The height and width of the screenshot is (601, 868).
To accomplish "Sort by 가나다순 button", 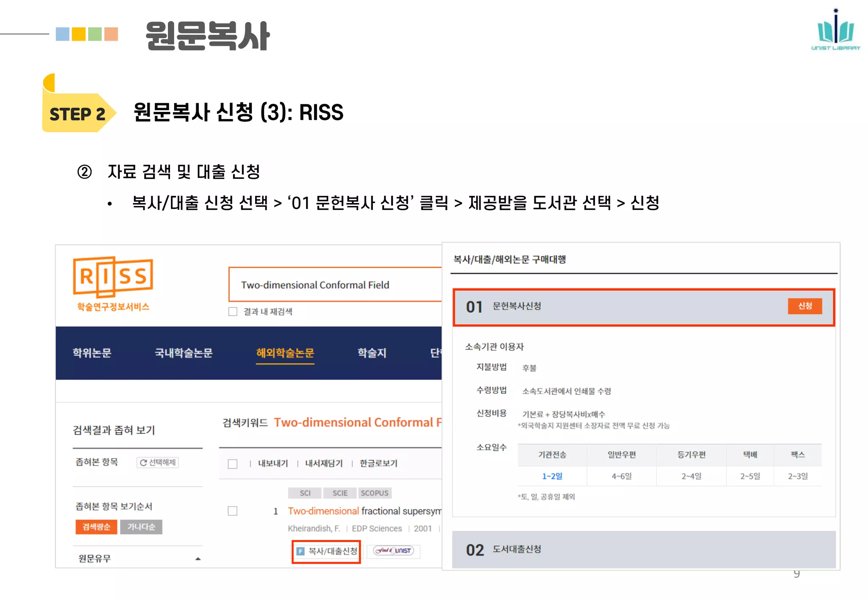I will coord(141,527).
